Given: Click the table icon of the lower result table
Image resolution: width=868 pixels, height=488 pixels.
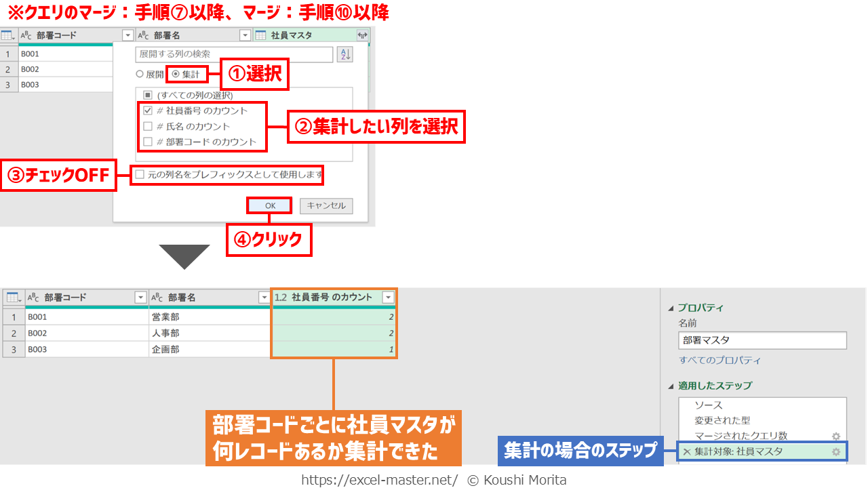Looking at the screenshot, I should tap(13, 298).
